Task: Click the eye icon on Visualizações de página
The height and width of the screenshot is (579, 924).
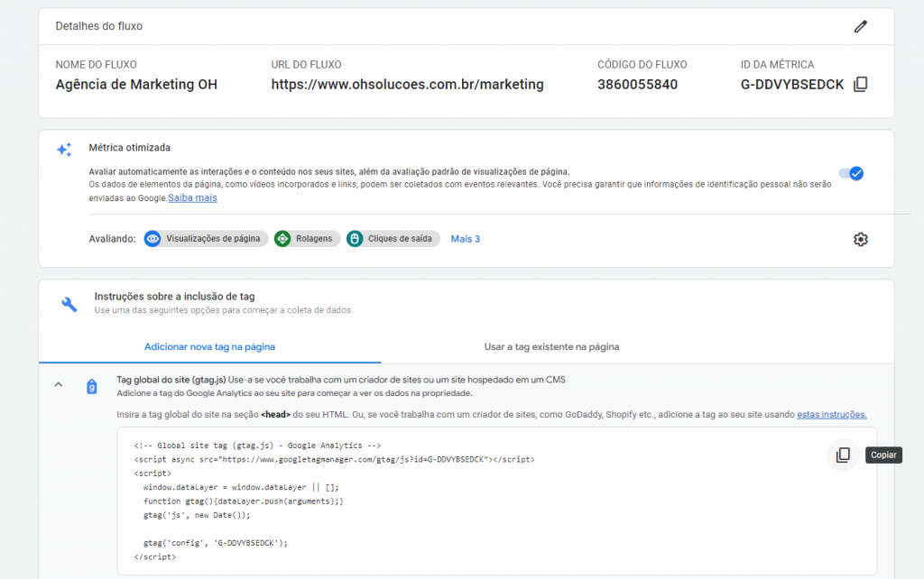Action: tap(152, 239)
